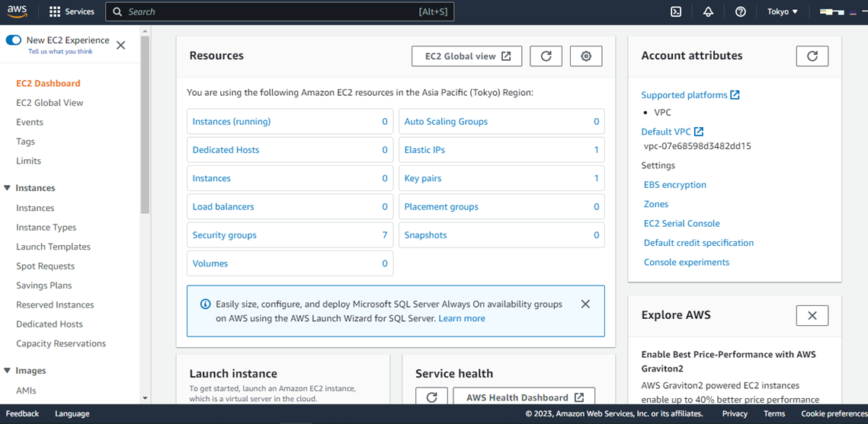Open Elastic IPs resource link

click(x=424, y=150)
